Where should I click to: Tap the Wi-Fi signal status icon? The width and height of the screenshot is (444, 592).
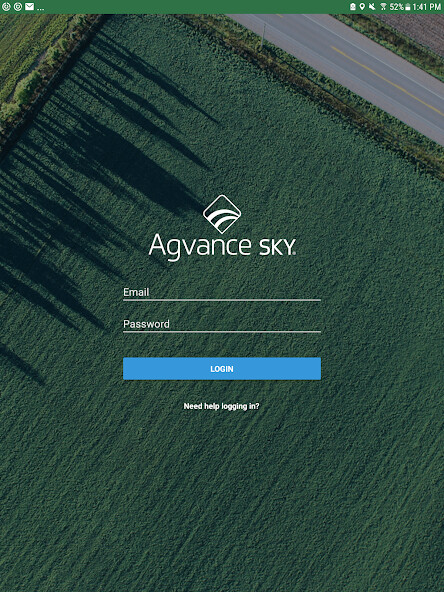[383, 6]
